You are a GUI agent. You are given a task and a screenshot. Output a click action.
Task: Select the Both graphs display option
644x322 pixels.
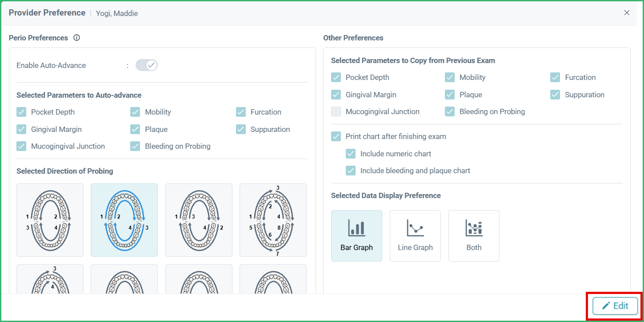coord(474,235)
